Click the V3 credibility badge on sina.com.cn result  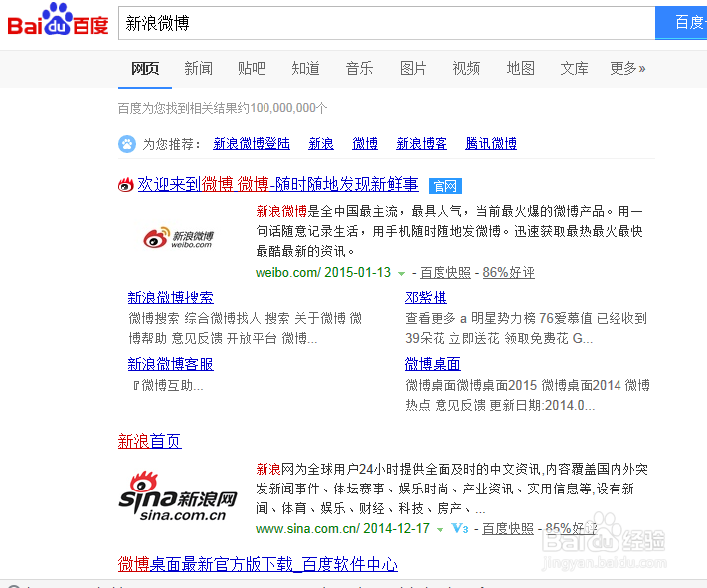click(460, 528)
